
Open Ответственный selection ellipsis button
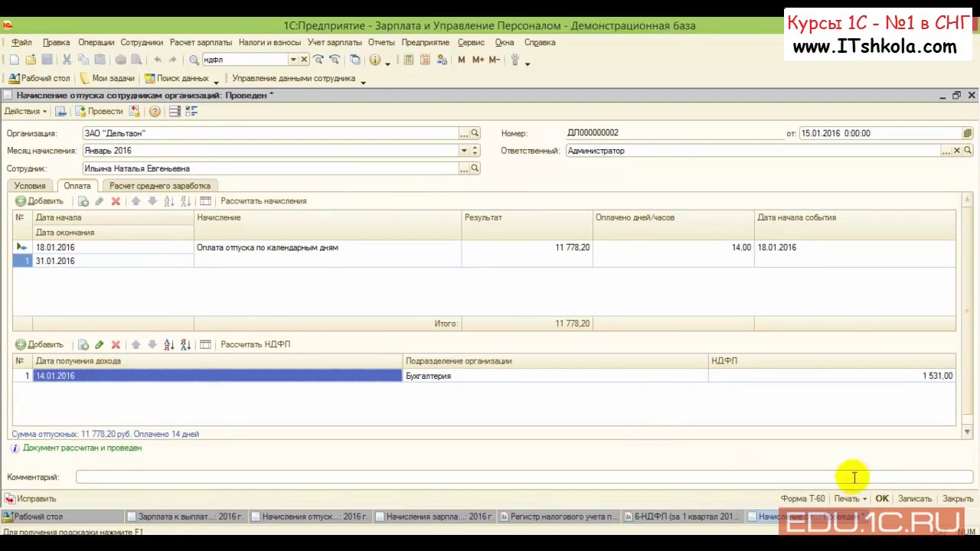pos(946,151)
